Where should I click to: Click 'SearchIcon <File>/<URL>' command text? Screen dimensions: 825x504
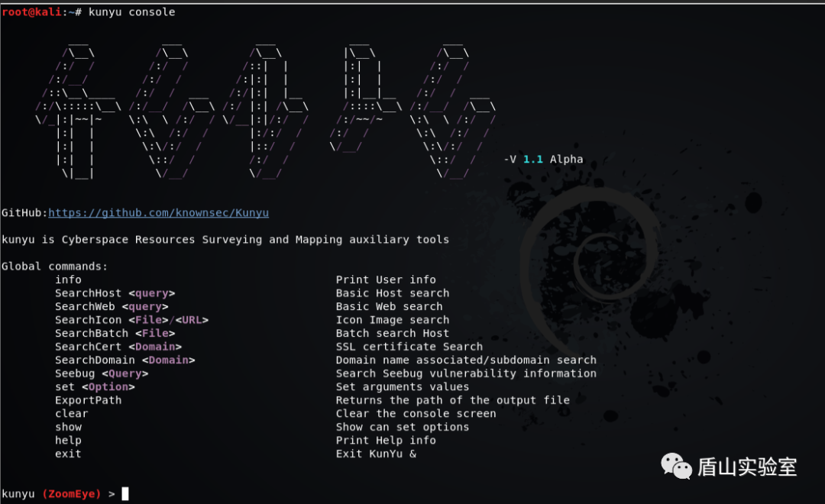tap(131, 320)
